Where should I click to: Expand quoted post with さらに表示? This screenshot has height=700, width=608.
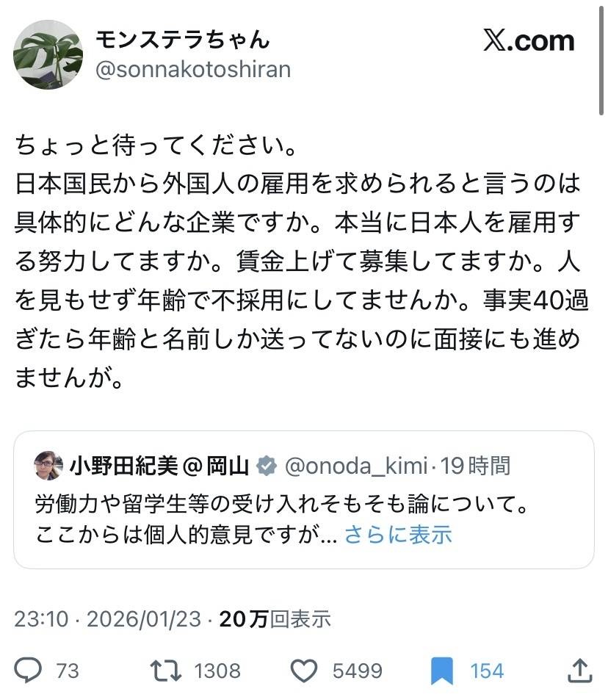[x=398, y=534]
